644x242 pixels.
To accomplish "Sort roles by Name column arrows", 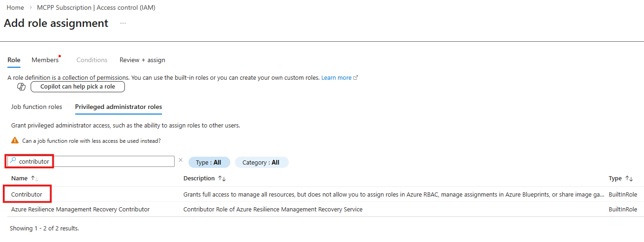I will (34, 178).
